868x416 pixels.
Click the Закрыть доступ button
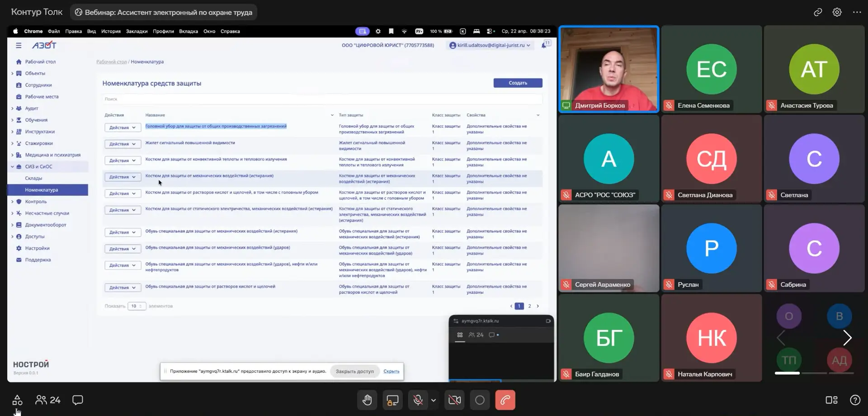pyautogui.click(x=354, y=371)
